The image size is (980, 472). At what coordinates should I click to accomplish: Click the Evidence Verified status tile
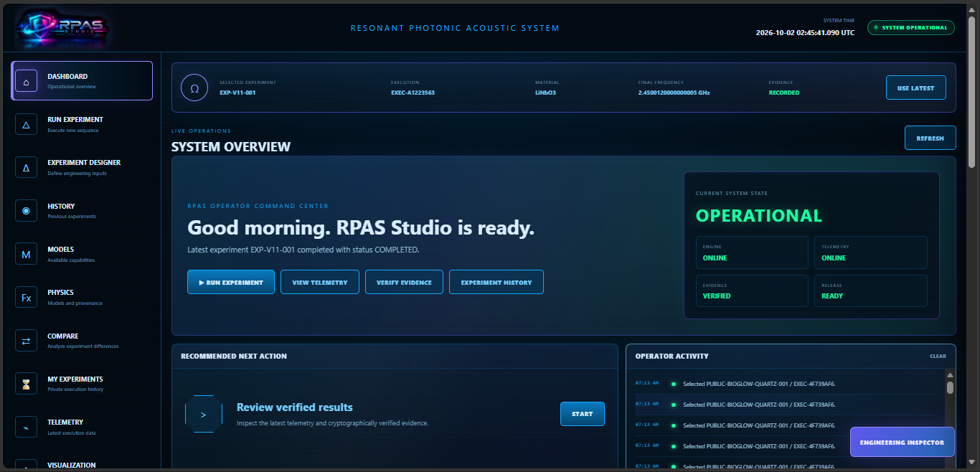[752, 291]
